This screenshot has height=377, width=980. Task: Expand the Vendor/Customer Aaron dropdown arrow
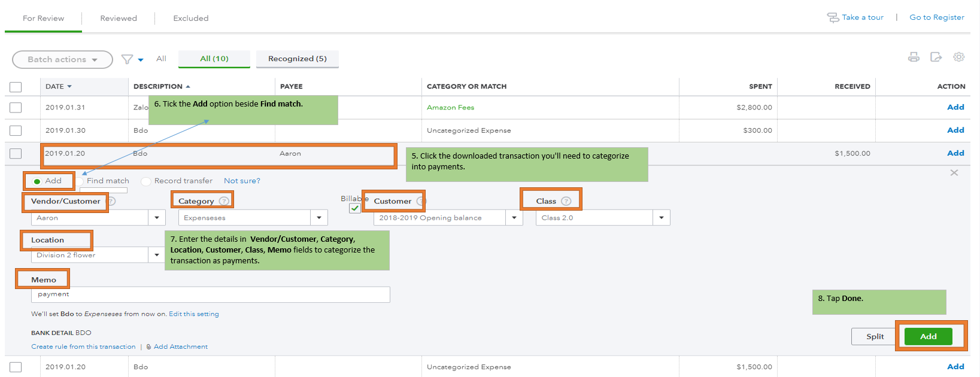tap(157, 218)
